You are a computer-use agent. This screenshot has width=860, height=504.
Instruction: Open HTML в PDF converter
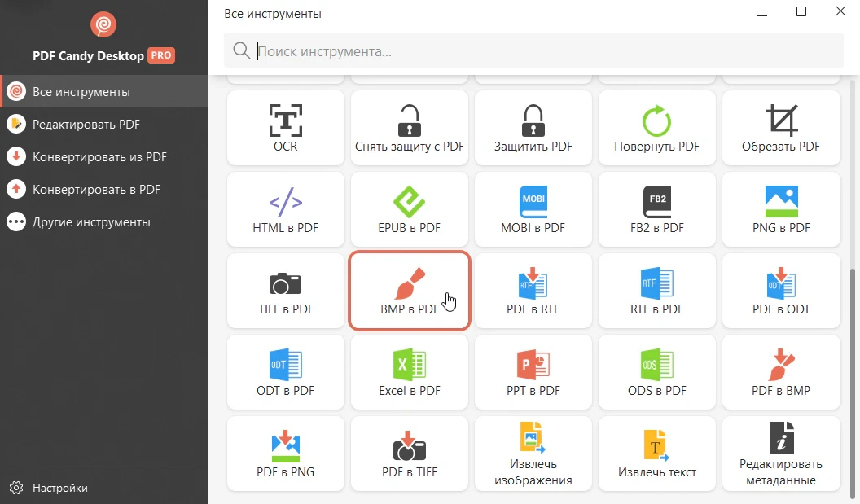(285, 209)
